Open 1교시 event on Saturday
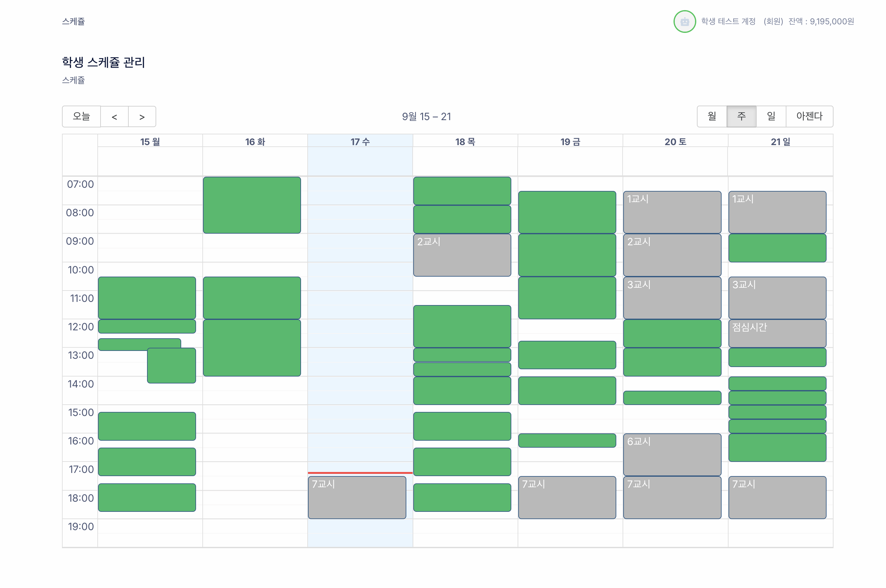Viewport: 886px width, 588px height. [x=672, y=212]
